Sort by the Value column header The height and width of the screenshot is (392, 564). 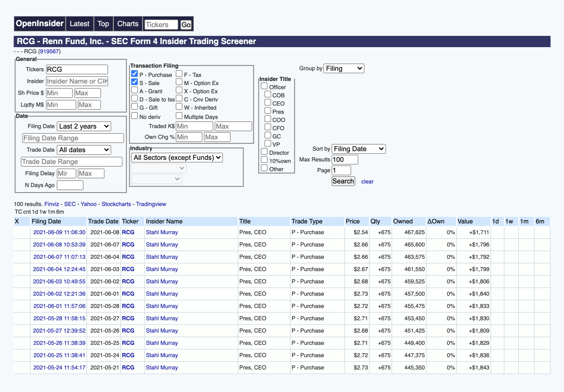[465, 221]
